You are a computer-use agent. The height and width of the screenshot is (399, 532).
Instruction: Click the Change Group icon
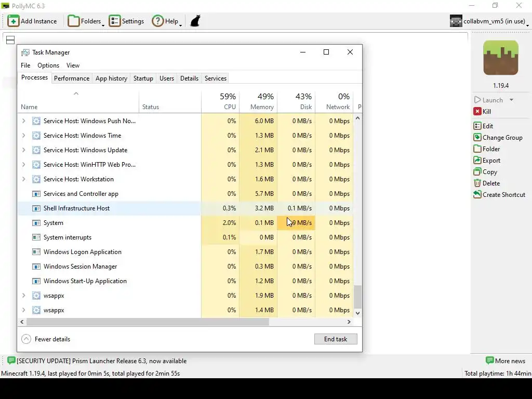click(x=477, y=137)
